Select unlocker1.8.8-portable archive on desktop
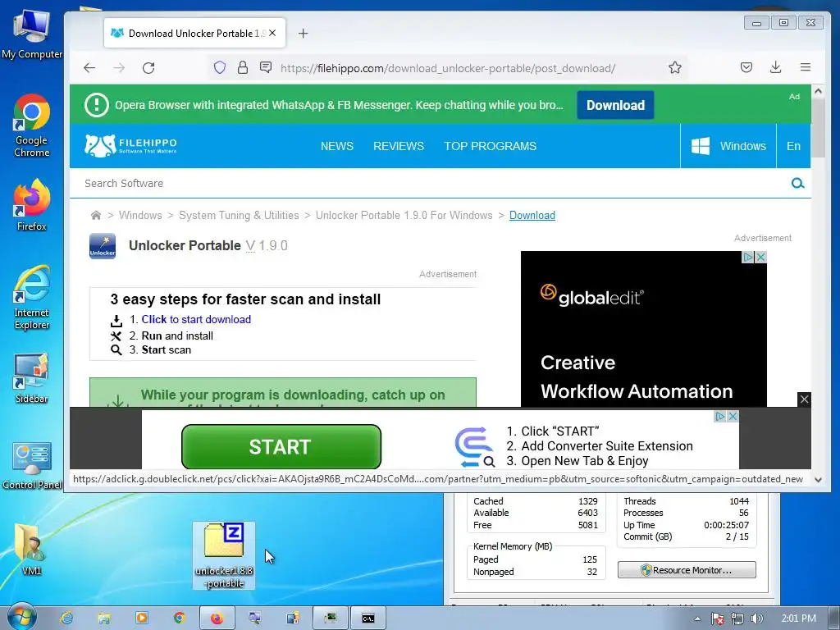The width and height of the screenshot is (840, 630). tap(224, 555)
